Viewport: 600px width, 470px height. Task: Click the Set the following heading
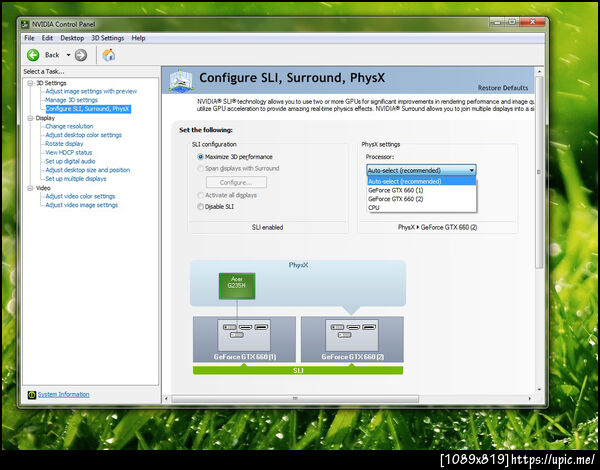[206, 130]
